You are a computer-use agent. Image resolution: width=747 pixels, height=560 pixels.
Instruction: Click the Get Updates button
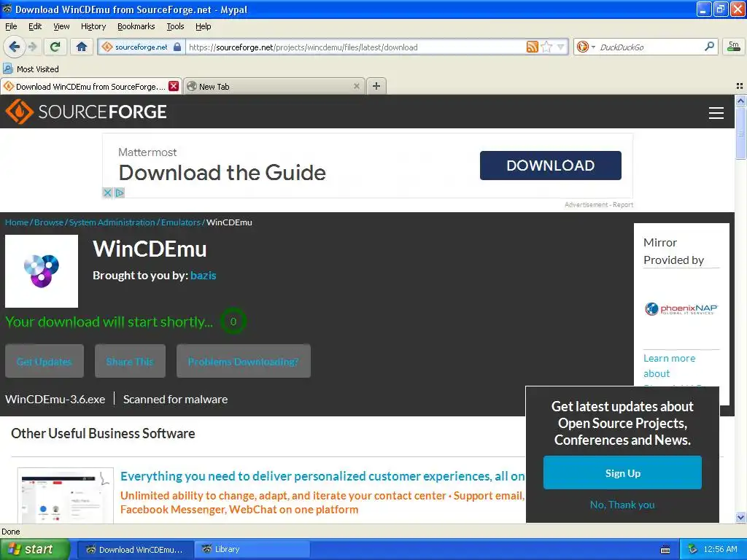coord(44,362)
